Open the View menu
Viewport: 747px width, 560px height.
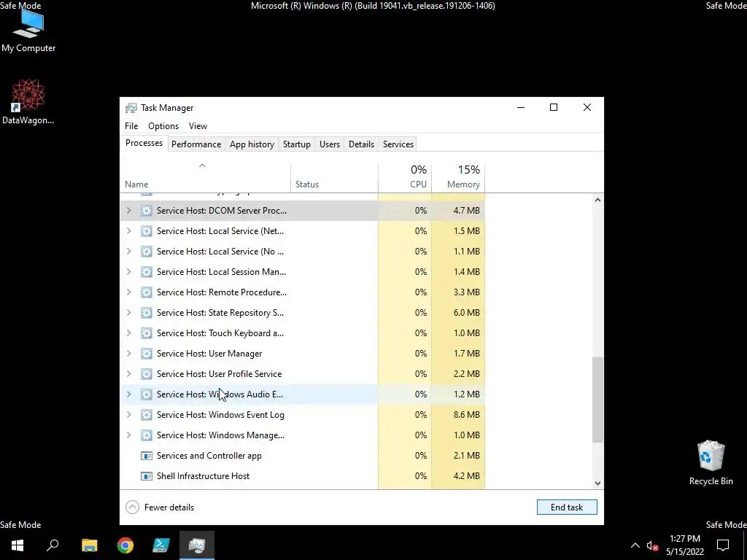[x=198, y=126]
